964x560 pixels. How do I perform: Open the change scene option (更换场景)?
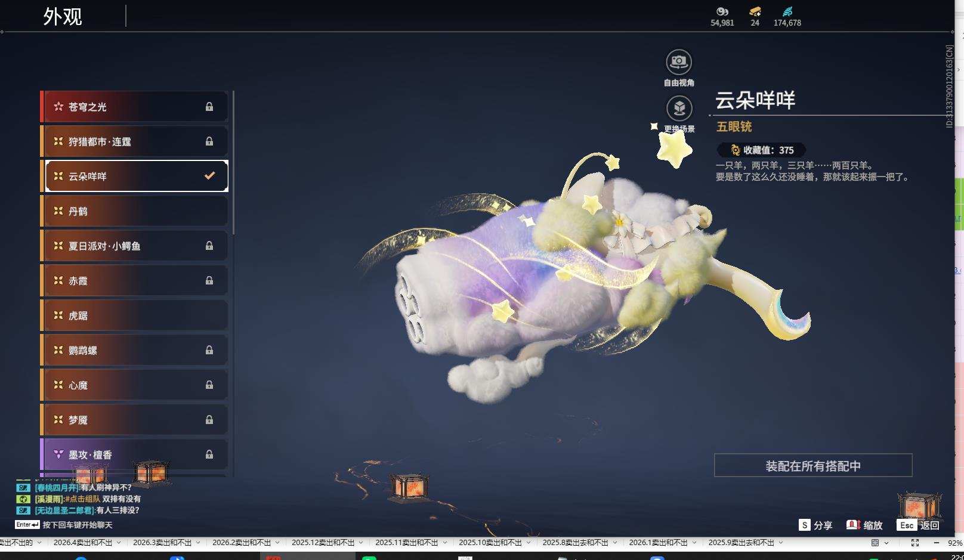point(679,114)
